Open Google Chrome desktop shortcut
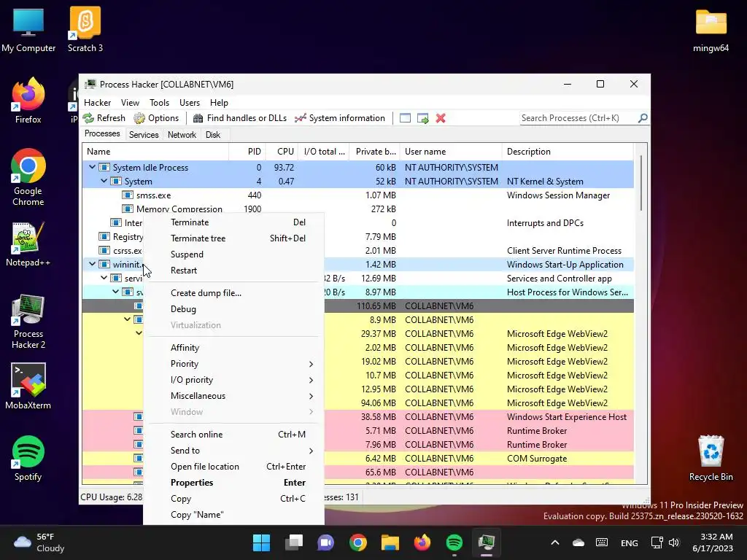The image size is (747, 560). (x=28, y=177)
